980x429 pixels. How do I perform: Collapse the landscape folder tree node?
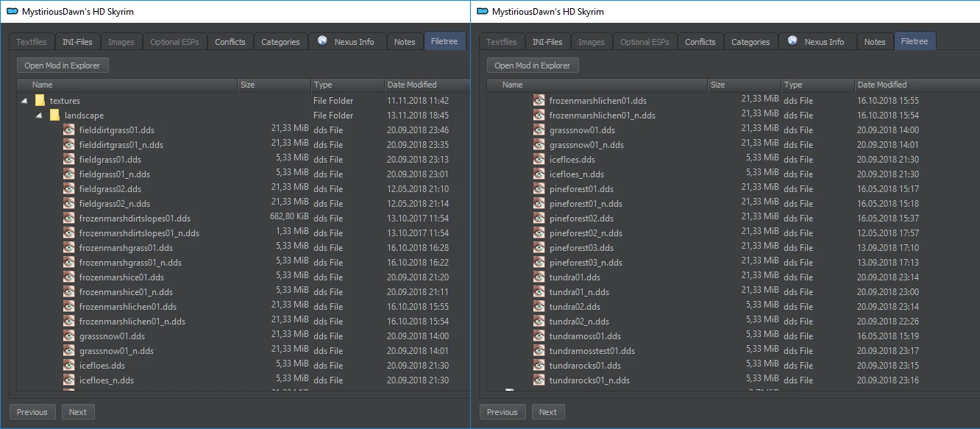tap(39, 116)
